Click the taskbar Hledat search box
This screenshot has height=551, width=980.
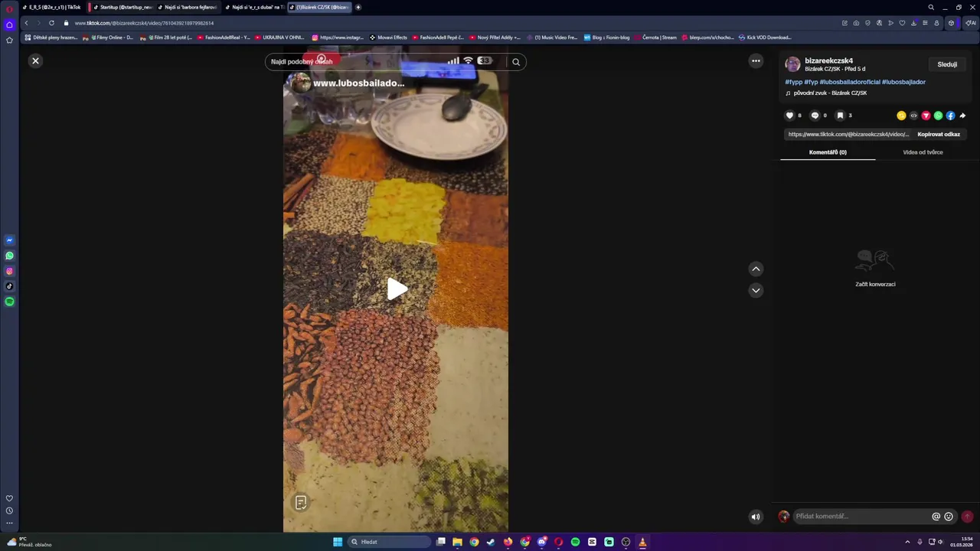[388, 542]
